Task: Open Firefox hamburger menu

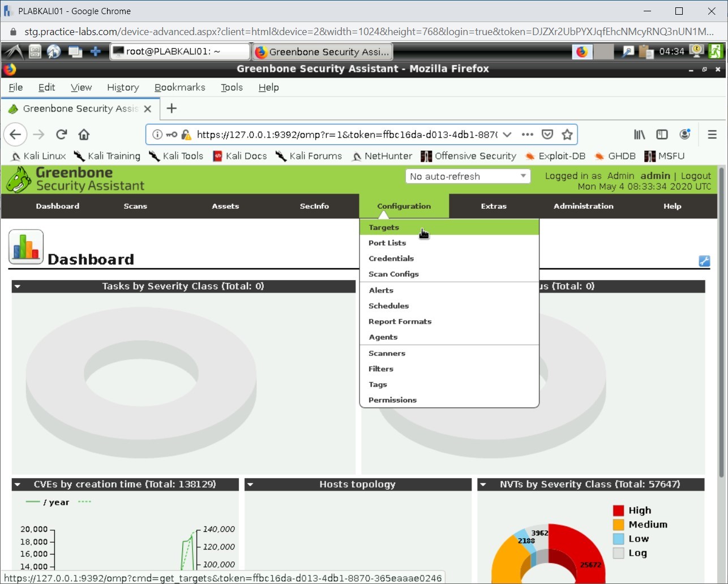Action: pos(712,135)
